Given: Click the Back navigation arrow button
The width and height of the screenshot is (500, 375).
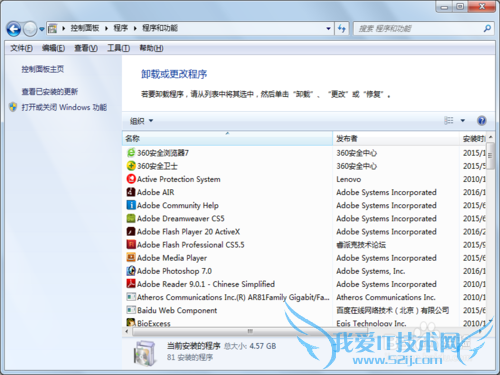Looking at the screenshot, I should click(x=14, y=29).
